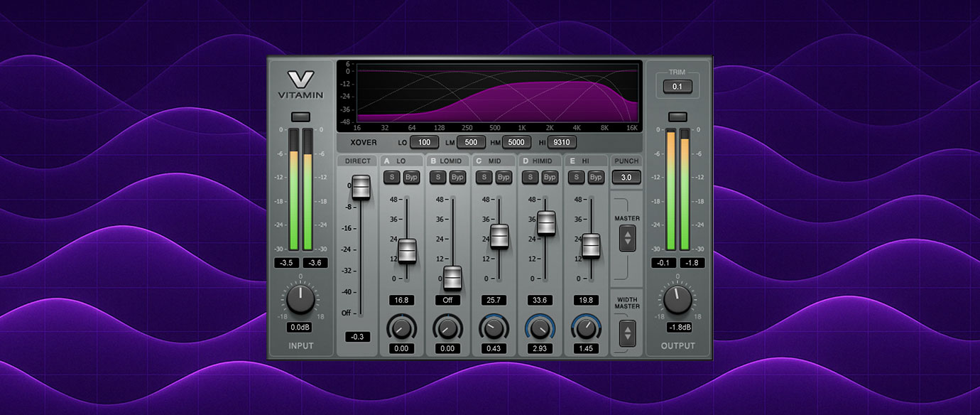Click the LO level value 16.8

point(401,300)
